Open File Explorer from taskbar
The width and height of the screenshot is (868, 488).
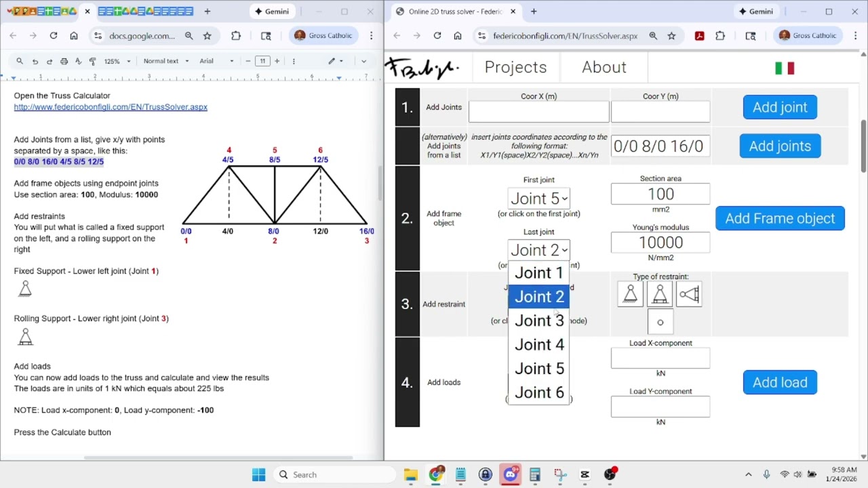[x=411, y=474]
